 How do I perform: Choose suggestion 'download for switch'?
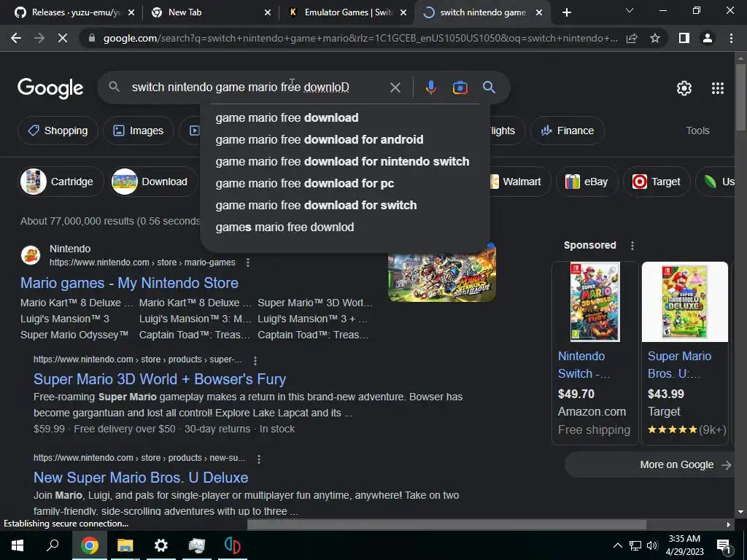(x=345, y=205)
